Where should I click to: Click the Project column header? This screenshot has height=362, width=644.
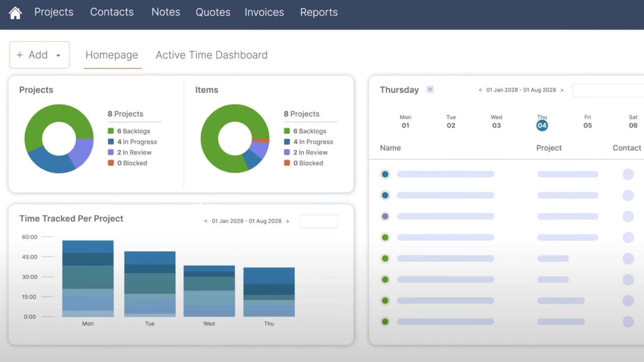coord(549,148)
